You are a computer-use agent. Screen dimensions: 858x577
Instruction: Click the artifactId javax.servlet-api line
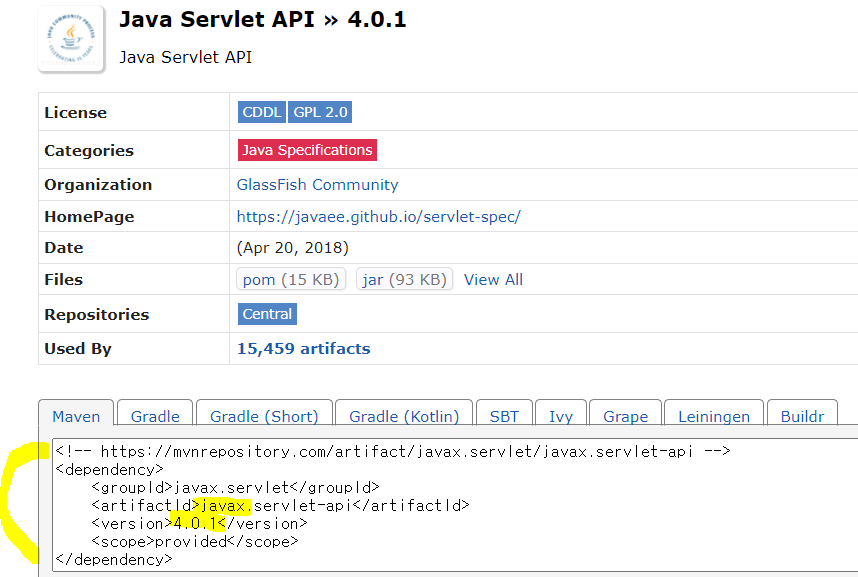[x=280, y=505]
